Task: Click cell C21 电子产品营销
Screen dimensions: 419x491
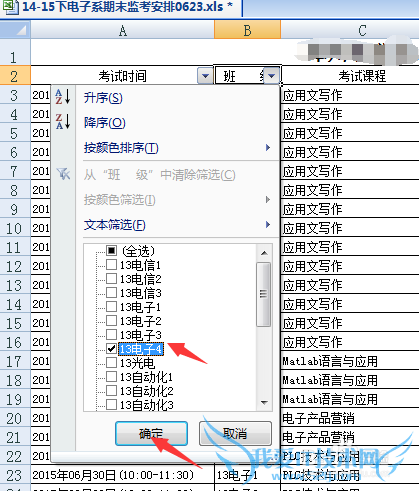Action: [x=350, y=437]
